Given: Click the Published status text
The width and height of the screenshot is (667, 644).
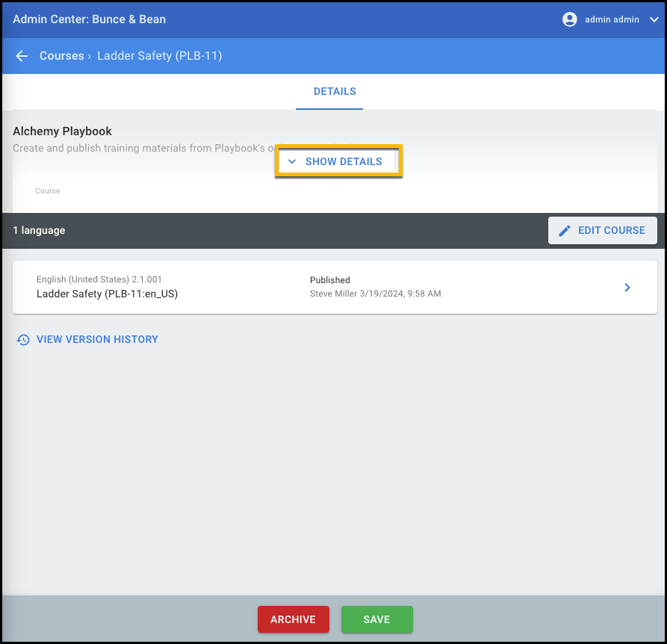Looking at the screenshot, I should [x=330, y=280].
